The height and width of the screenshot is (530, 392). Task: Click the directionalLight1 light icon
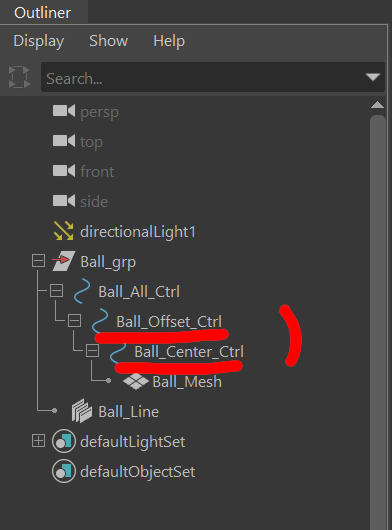coord(64,231)
